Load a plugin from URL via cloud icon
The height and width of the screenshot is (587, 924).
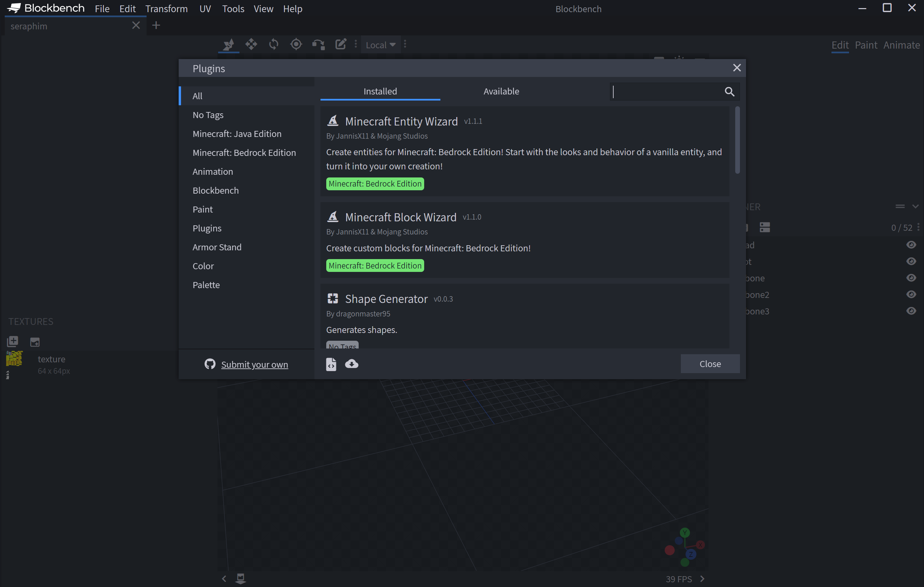click(x=352, y=364)
